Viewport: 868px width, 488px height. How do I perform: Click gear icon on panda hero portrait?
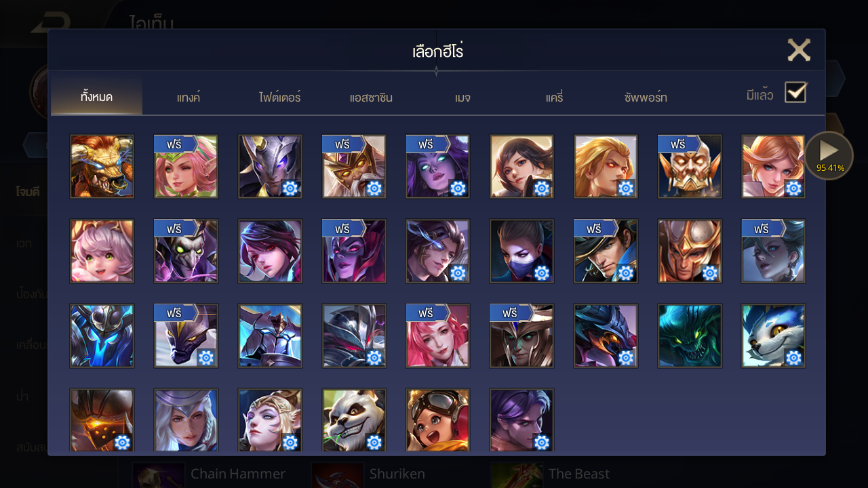[x=374, y=443]
